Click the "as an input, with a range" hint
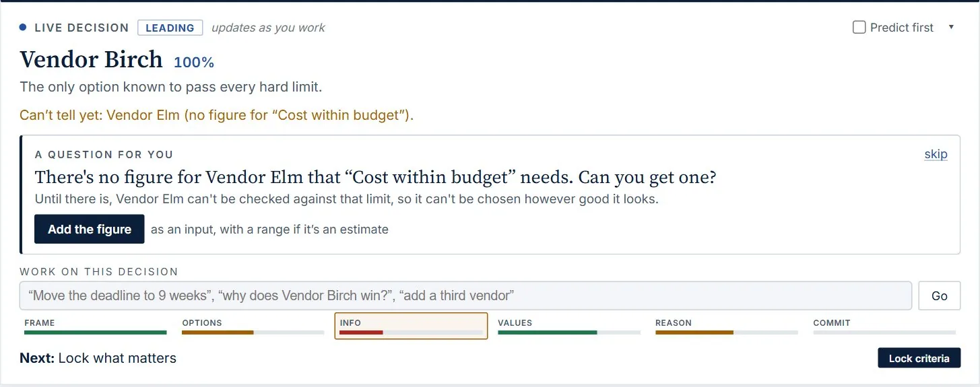Viewport: 980px width, 387px height. 269,230
